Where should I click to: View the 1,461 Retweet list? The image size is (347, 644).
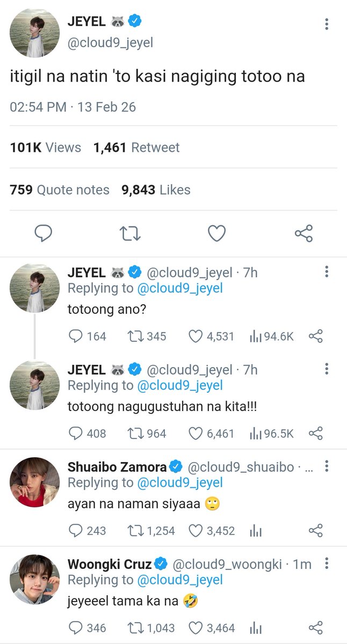136,147
